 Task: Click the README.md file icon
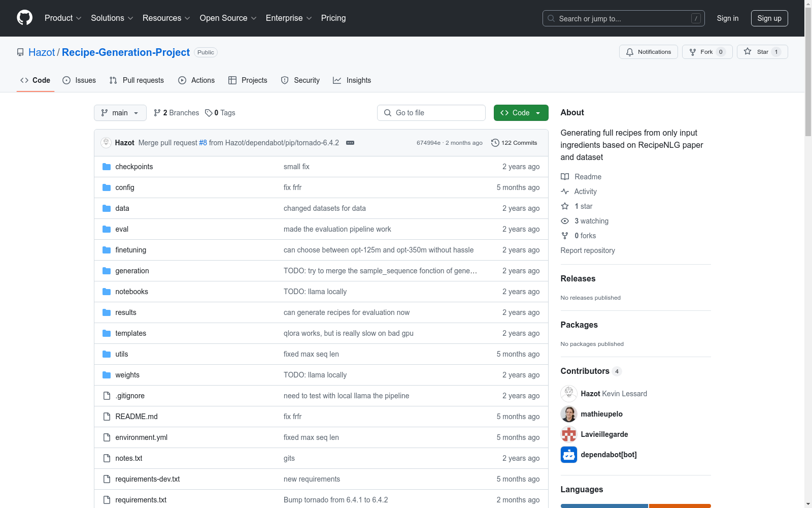click(x=107, y=417)
